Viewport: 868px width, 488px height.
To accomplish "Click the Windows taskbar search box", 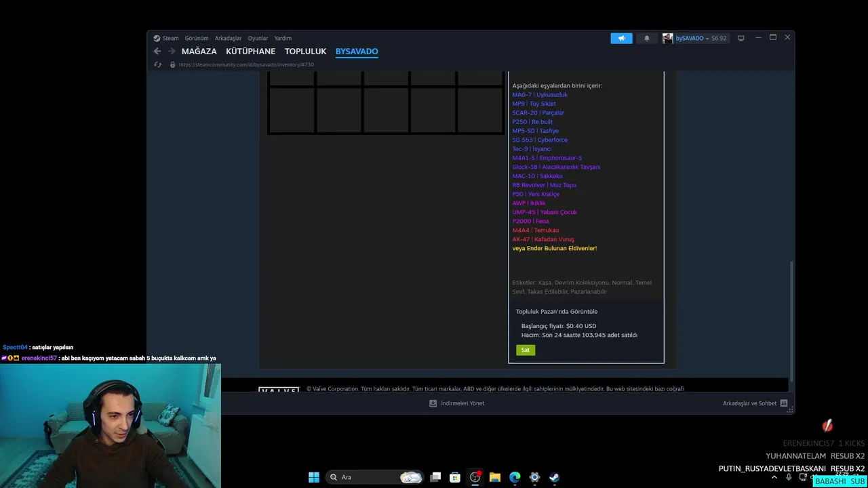I will 375,477.
